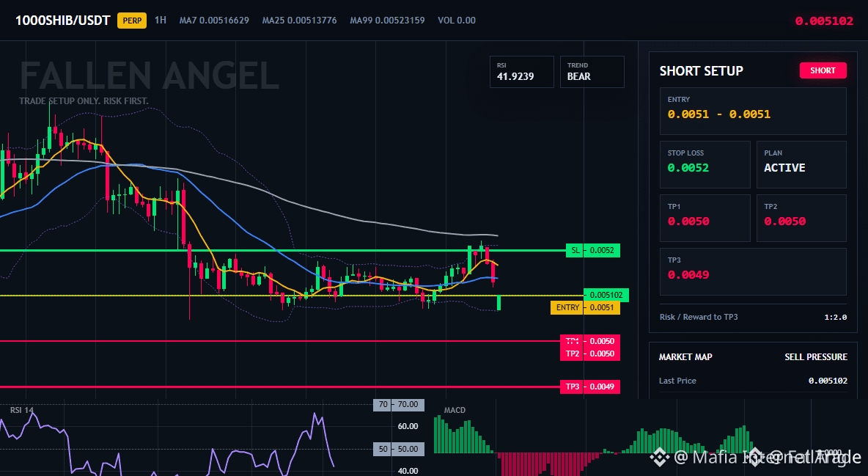Image resolution: width=868 pixels, height=476 pixels.
Task: Click the RSI 50 level tag
Action: point(399,449)
